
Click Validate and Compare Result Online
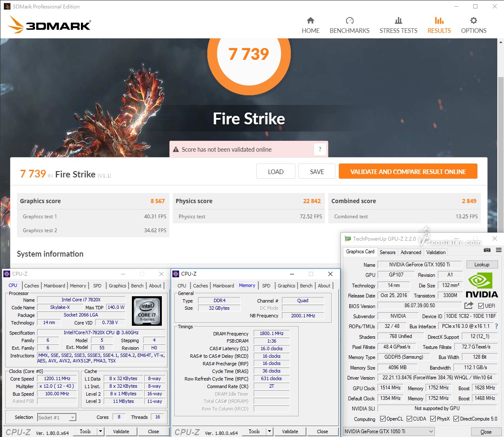point(408,172)
